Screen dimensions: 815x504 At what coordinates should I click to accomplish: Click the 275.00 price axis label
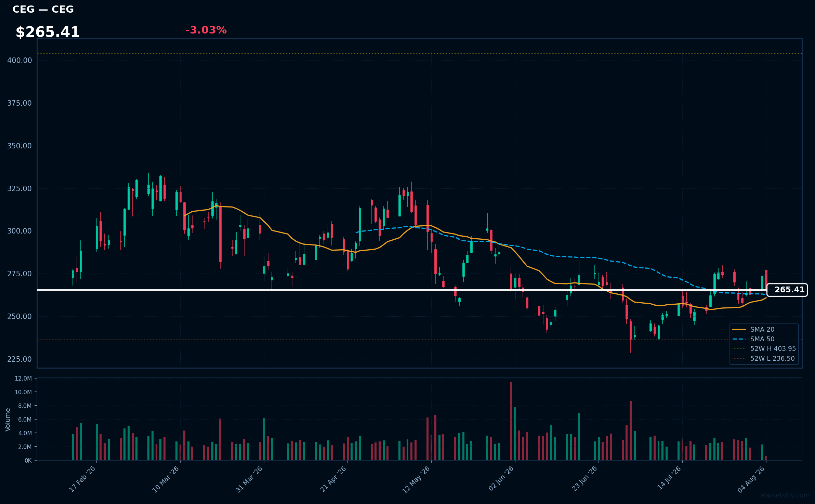click(x=19, y=274)
